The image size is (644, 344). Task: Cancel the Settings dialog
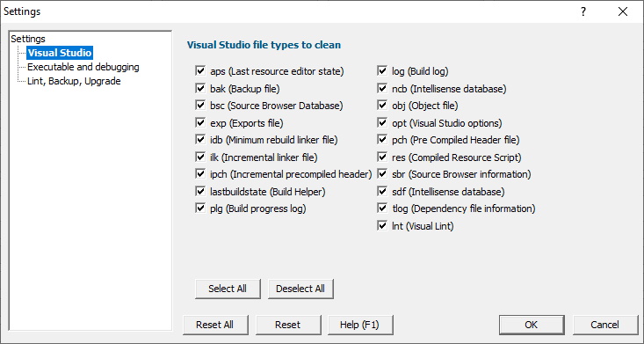coord(605,325)
